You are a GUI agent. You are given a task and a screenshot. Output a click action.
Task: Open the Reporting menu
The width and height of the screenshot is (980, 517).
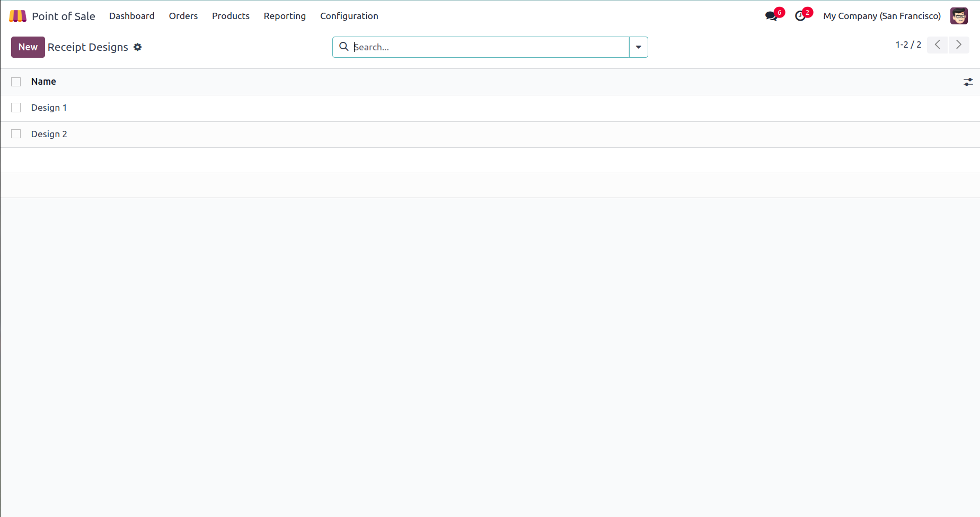[x=285, y=16]
